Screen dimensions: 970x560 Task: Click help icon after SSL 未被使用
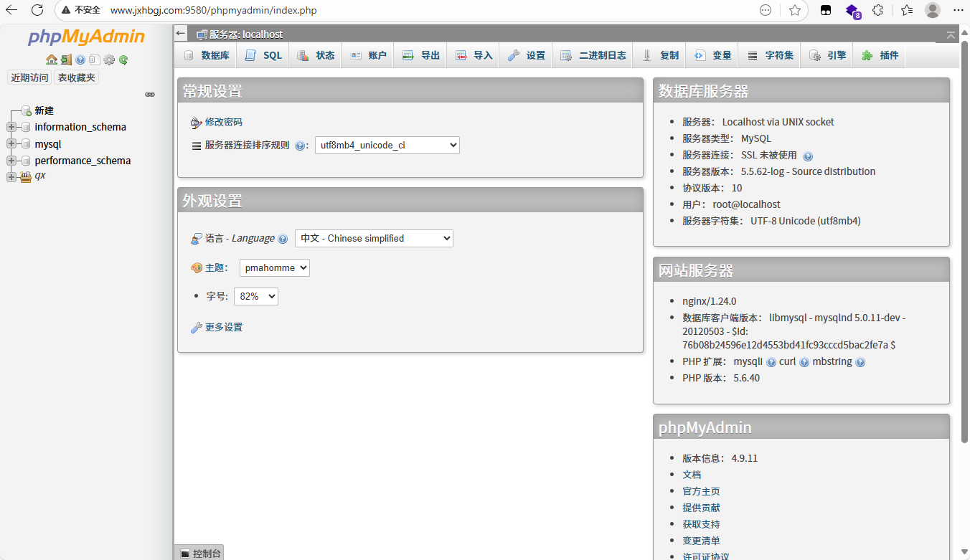coord(808,156)
